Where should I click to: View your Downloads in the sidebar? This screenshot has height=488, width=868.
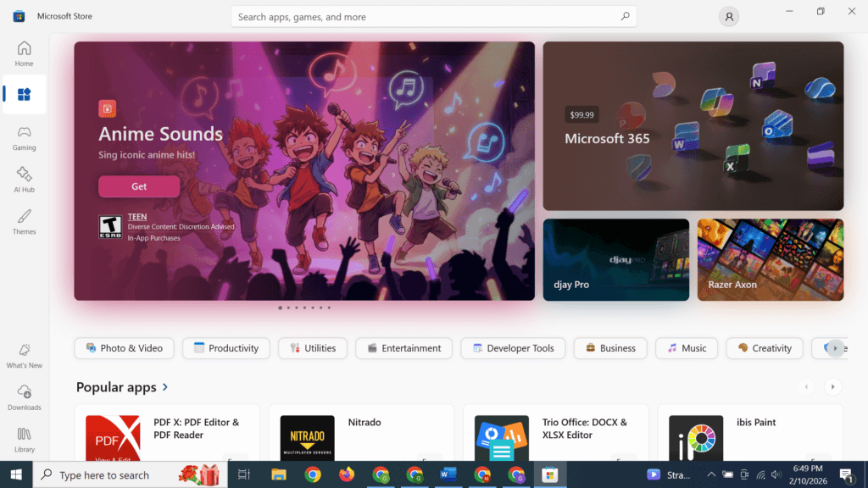(24, 397)
